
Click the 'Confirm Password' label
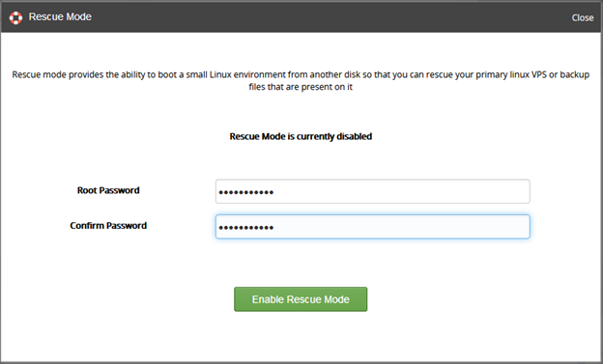click(108, 226)
